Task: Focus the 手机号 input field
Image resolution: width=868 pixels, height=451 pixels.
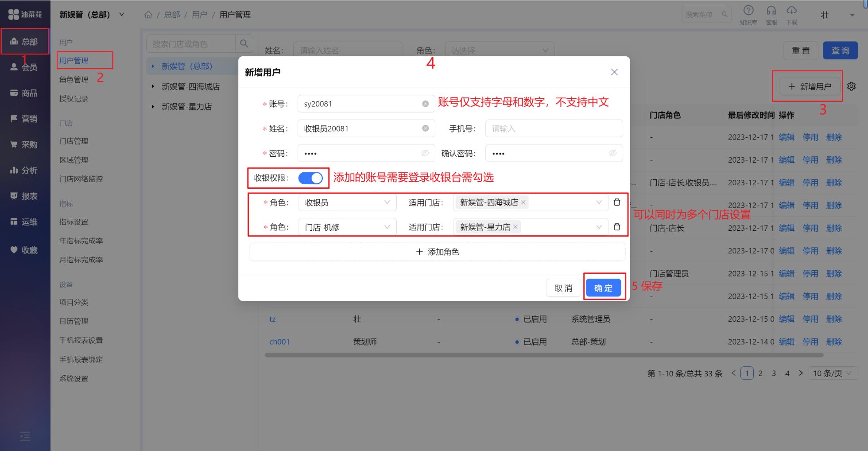Action: point(554,128)
